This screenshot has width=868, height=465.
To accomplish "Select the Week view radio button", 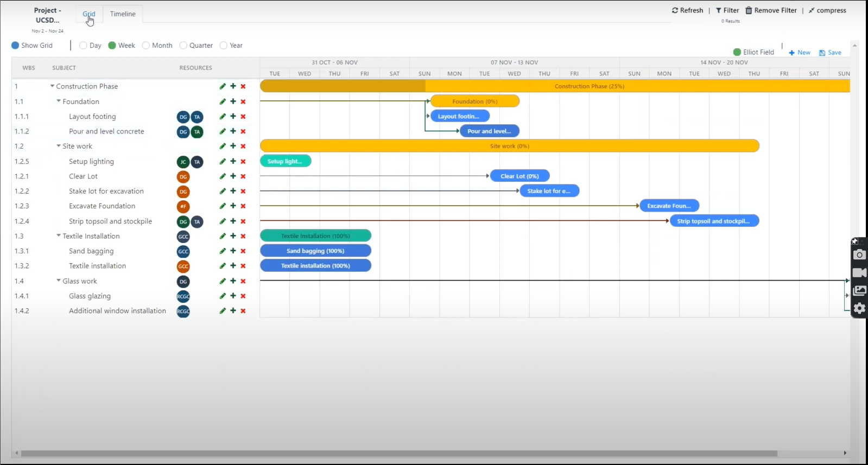I will pos(112,46).
